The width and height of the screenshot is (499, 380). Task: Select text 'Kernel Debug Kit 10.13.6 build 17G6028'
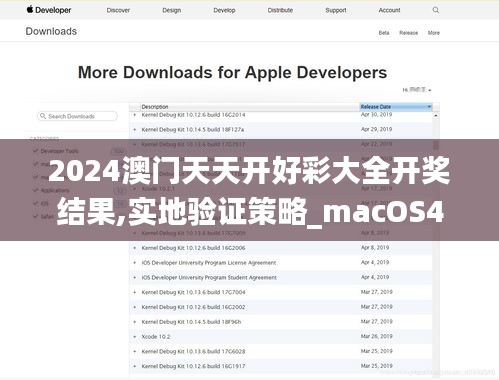pyautogui.click(x=193, y=351)
